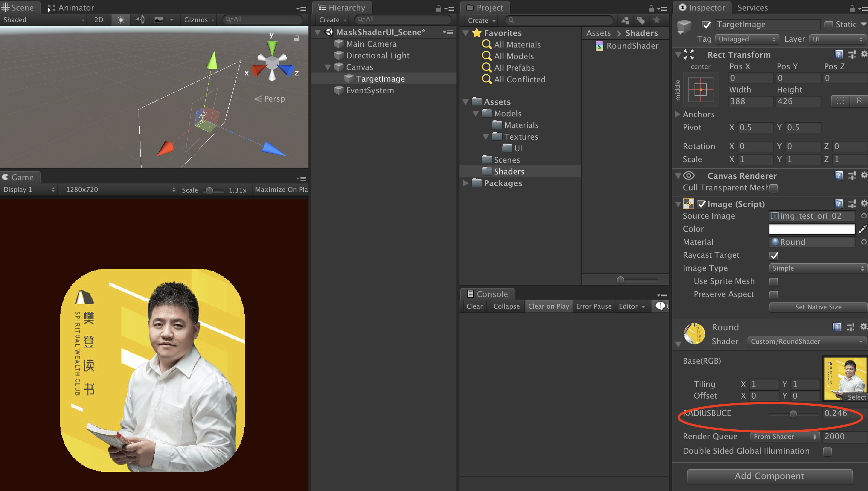Image resolution: width=868 pixels, height=491 pixels.
Task: Expand the Anchors section
Action: pos(677,114)
